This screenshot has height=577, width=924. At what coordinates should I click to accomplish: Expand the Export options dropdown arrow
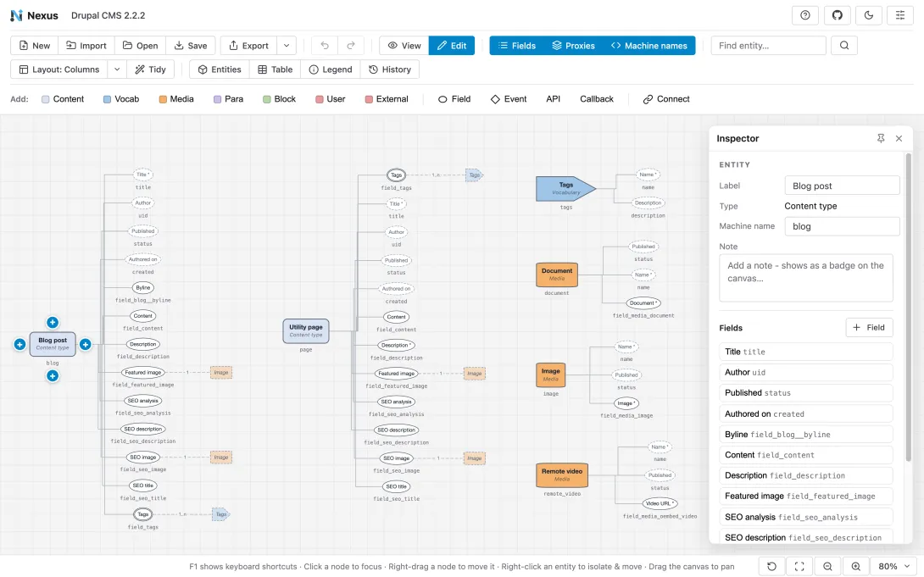pyautogui.click(x=287, y=46)
